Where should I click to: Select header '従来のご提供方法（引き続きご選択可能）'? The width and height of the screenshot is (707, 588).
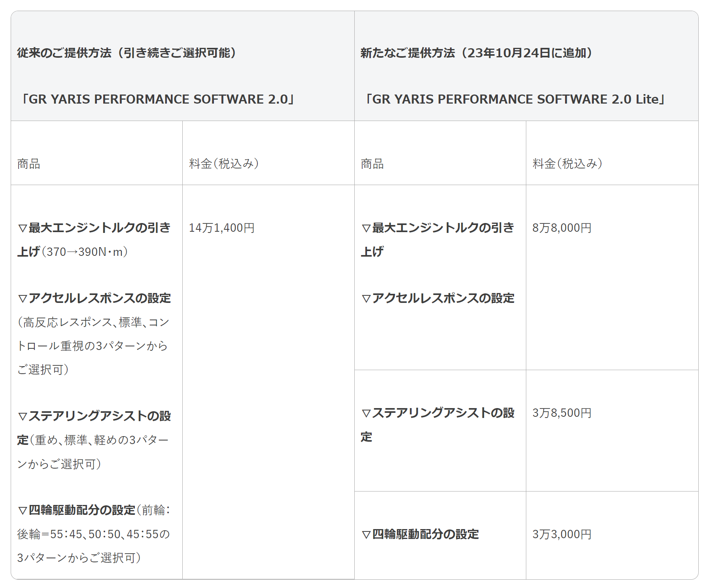pyautogui.click(x=127, y=53)
